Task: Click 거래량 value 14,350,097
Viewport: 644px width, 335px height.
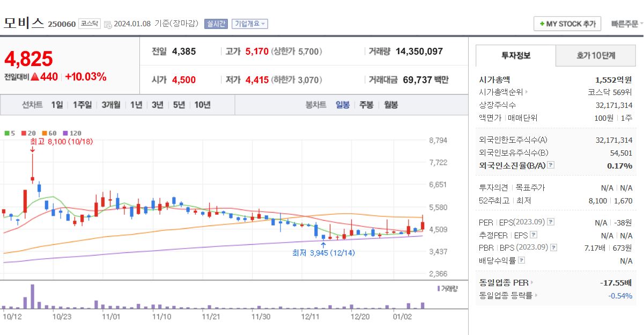Action: [x=419, y=52]
